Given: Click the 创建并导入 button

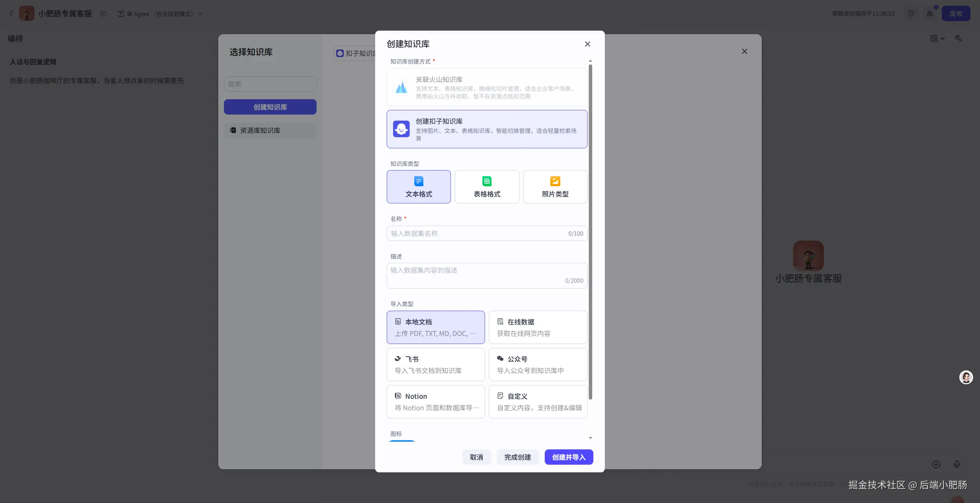Looking at the screenshot, I should point(568,457).
